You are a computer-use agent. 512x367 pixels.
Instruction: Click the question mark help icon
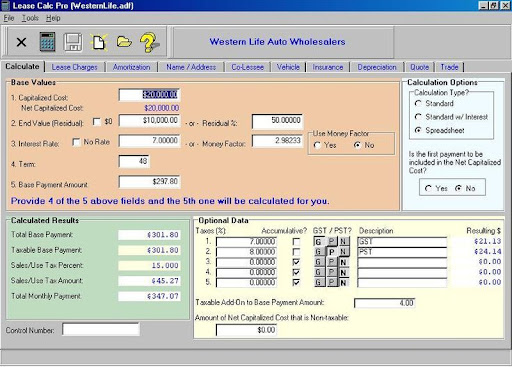pos(149,42)
